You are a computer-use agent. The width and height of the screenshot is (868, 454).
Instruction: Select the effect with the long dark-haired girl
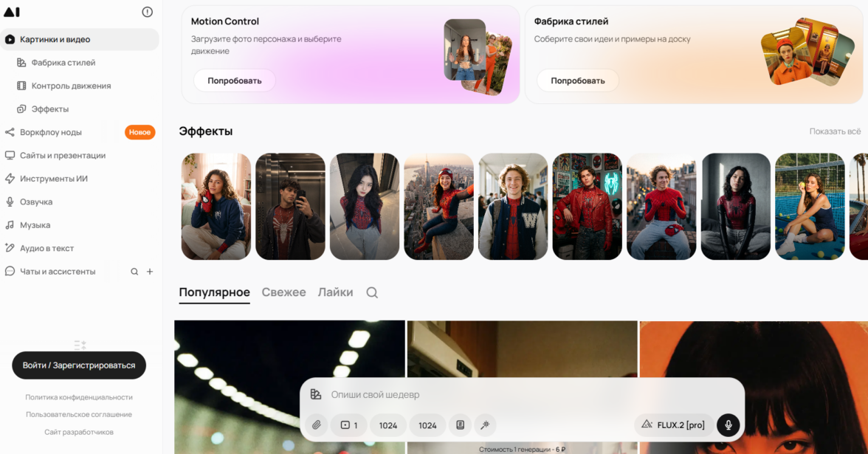(365, 207)
